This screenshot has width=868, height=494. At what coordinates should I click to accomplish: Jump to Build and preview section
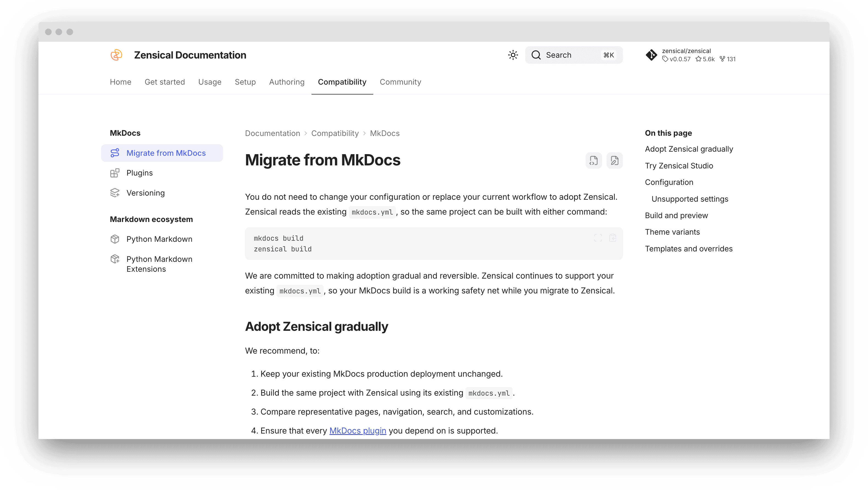pyautogui.click(x=676, y=215)
